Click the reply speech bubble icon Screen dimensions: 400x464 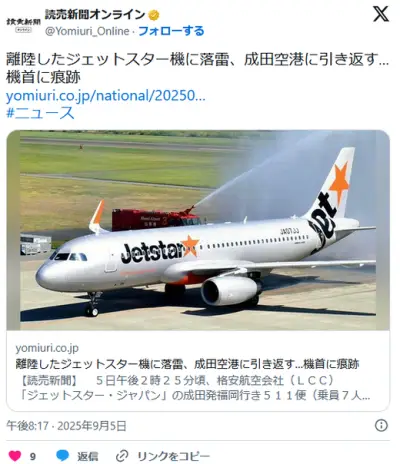click(63, 455)
